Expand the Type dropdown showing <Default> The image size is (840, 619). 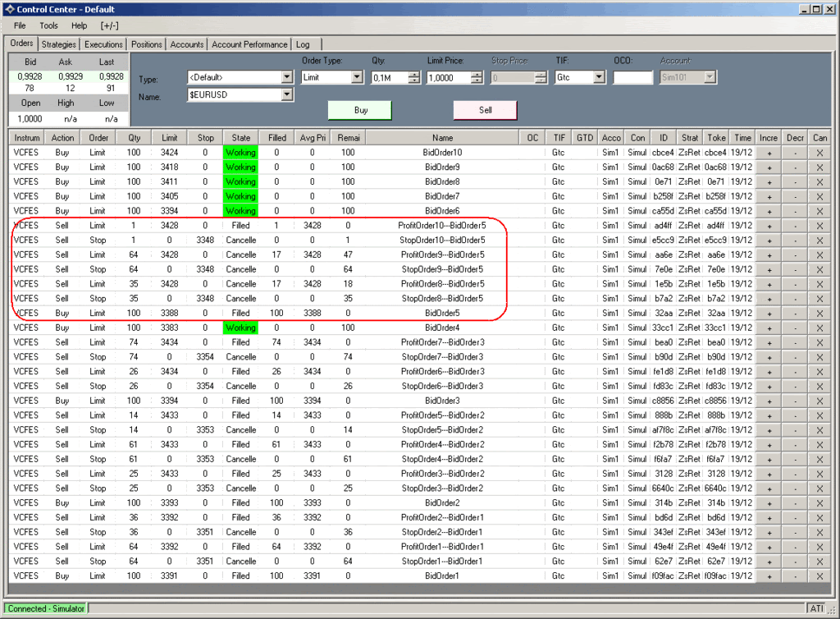pos(286,77)
